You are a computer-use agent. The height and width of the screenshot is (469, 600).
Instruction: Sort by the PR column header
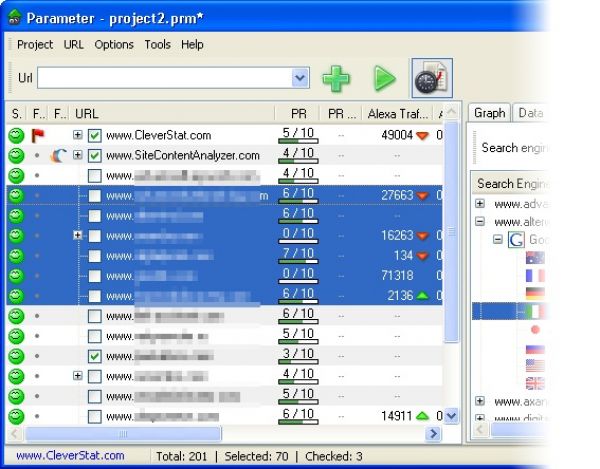coord(297,114)
